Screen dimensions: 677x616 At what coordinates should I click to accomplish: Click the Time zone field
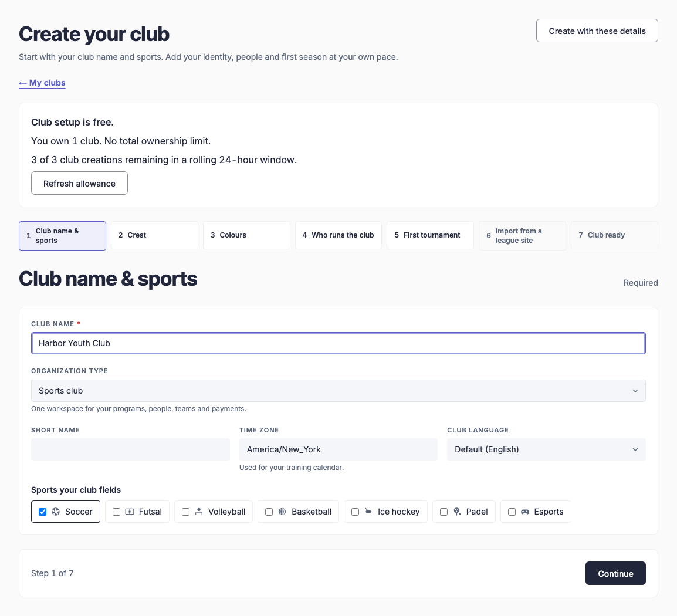(x=338, y=449)
